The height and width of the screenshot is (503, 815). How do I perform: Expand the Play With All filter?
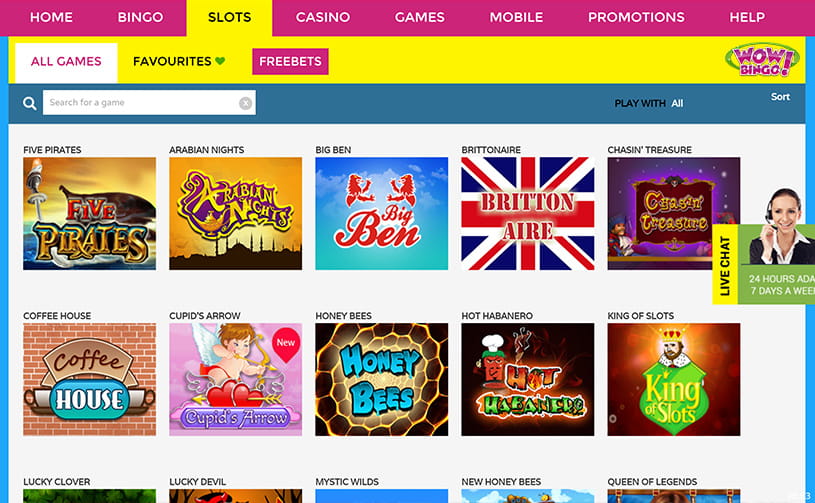click(x=649, y=103)
